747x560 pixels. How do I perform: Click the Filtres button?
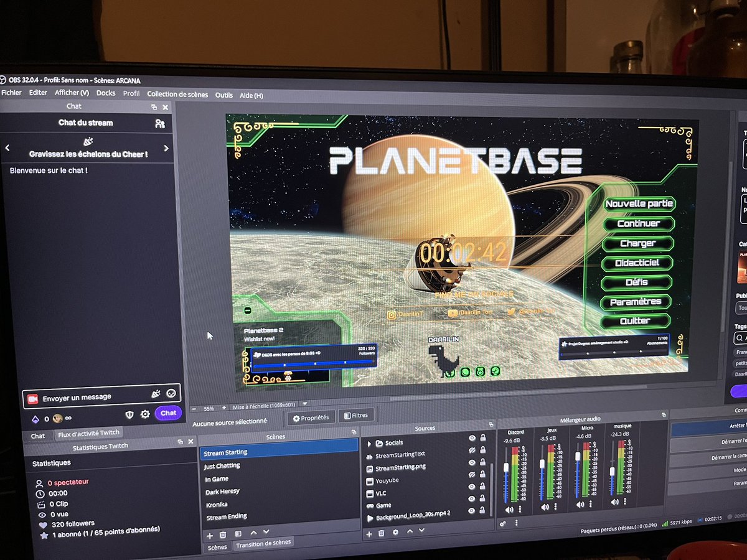click(x=356, y=415)
